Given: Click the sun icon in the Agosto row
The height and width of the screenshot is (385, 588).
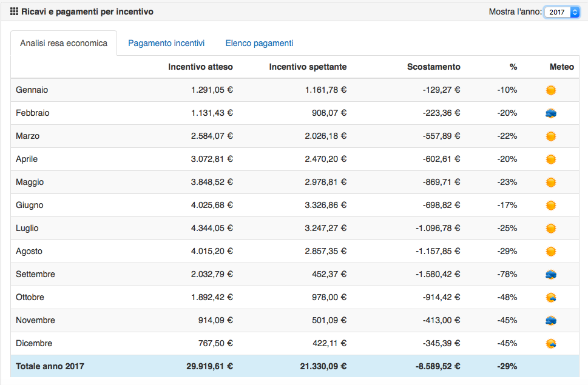Looking at the screenshot, I should point(550,252).
